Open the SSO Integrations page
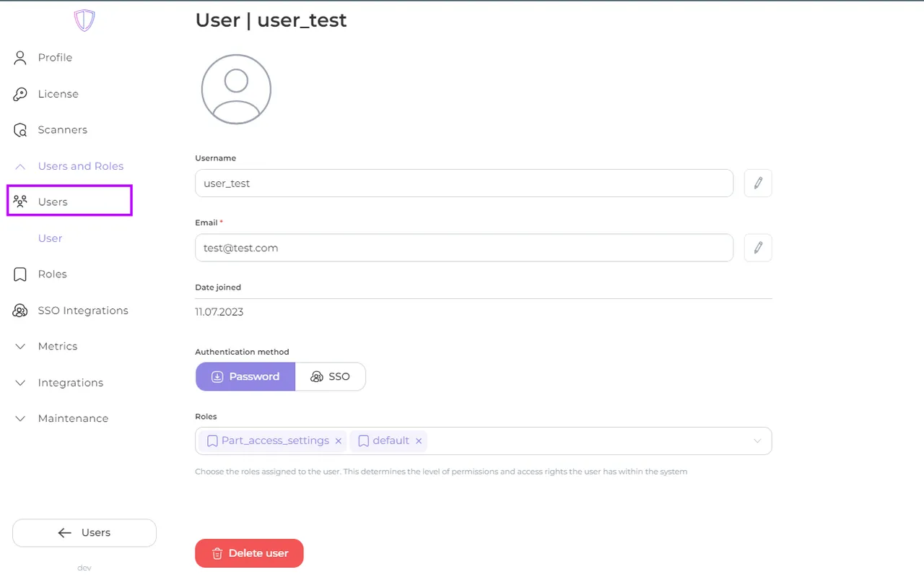924x580 pixels. (82, 311)
